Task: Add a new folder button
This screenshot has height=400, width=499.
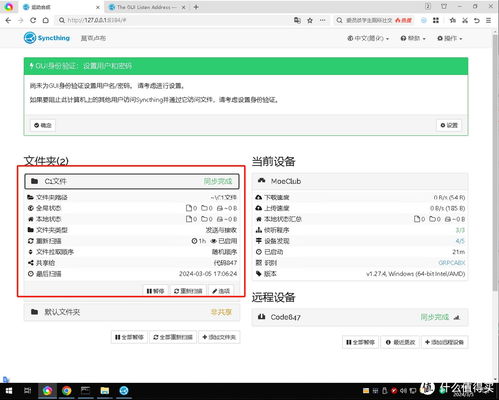Action: pyautogui.click(x=219, y=337)
